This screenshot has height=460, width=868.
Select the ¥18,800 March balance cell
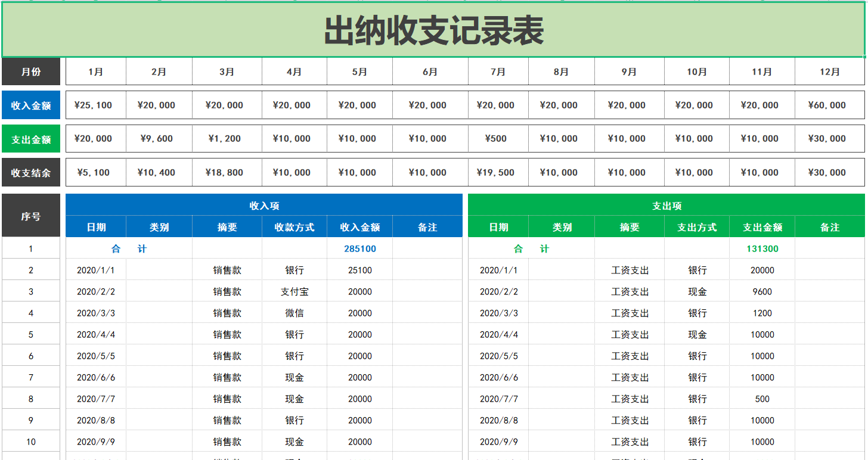[x=227, y=172]
